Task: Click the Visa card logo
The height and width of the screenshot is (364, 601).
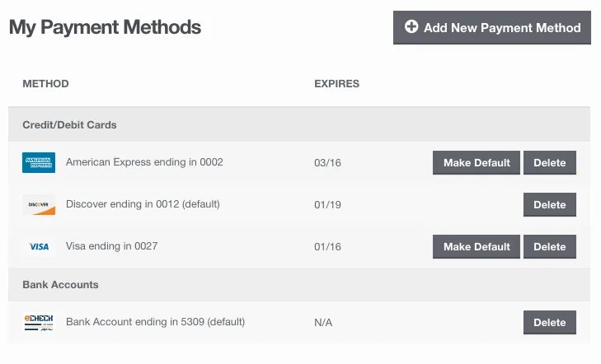Action: coord(39,246)
